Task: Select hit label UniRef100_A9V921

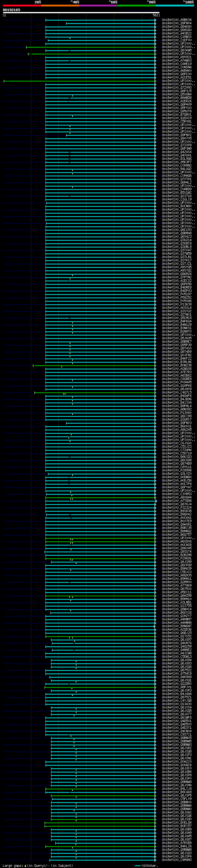Action: pyautogui.click(x=177, y=57)
